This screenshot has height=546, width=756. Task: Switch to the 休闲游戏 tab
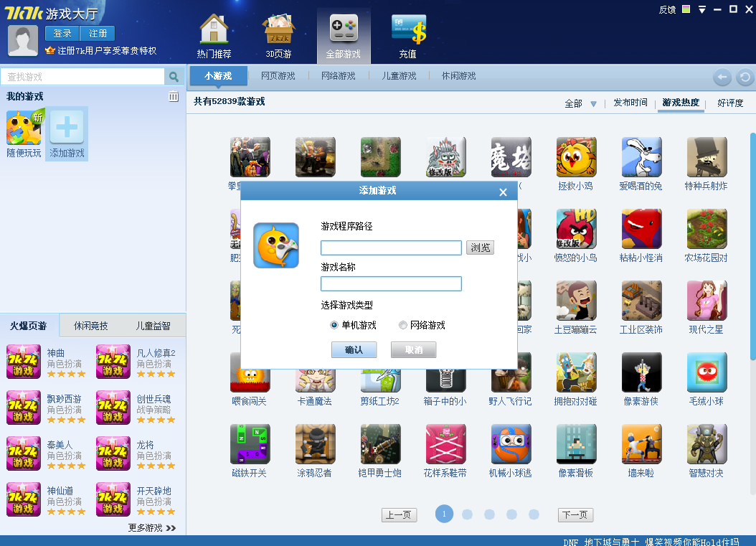[459, 76]
